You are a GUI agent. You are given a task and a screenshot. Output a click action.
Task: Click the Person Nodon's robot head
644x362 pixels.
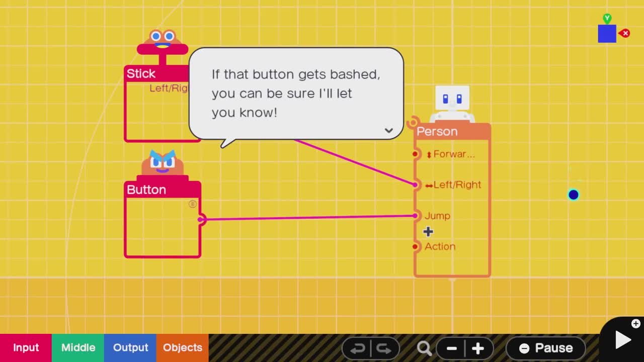452,99
